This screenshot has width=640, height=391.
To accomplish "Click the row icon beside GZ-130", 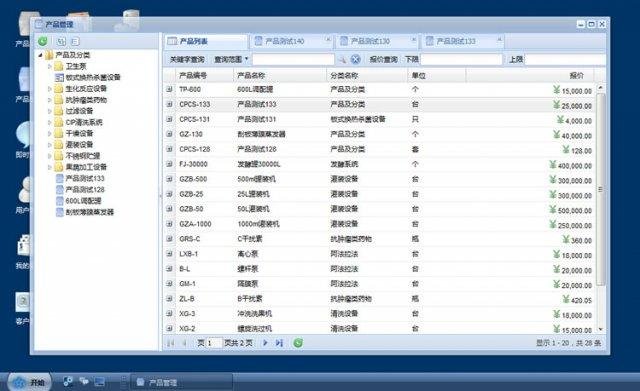I will (169, 134).
